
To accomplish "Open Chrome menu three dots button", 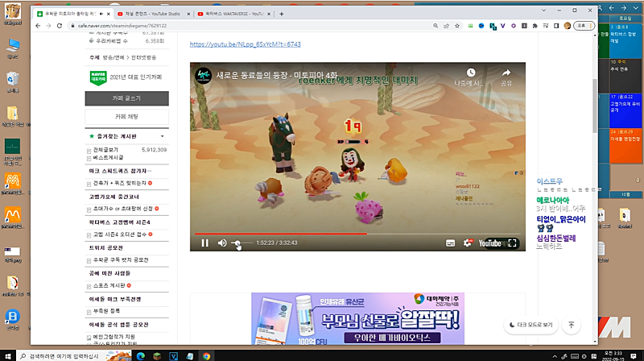I will tap(591, 26).
